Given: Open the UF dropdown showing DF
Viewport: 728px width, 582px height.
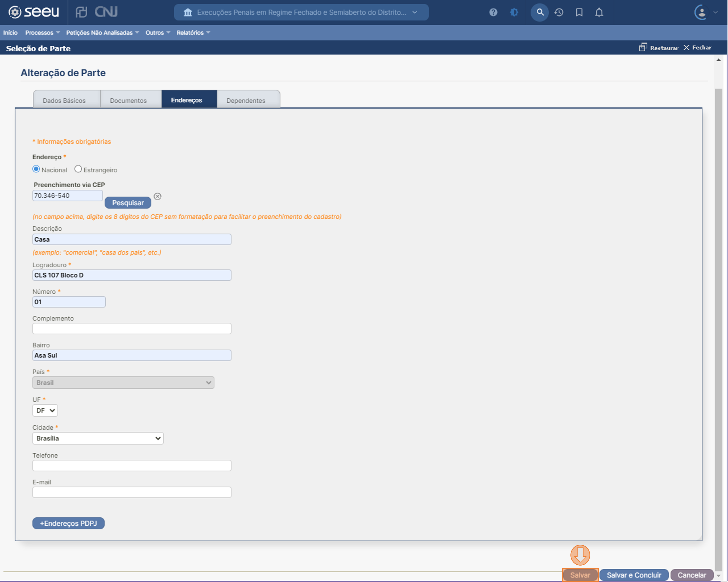Looking at the screenshot, I should point(45,410).
